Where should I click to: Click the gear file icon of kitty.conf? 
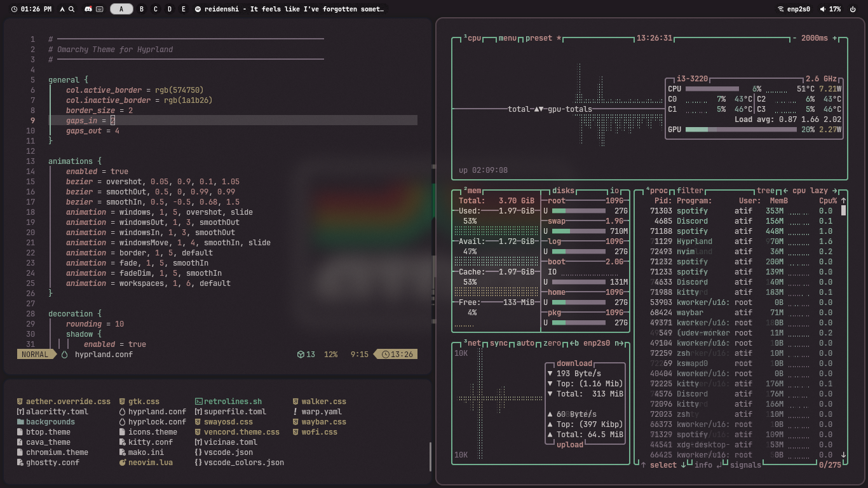[x=123, y=442]
